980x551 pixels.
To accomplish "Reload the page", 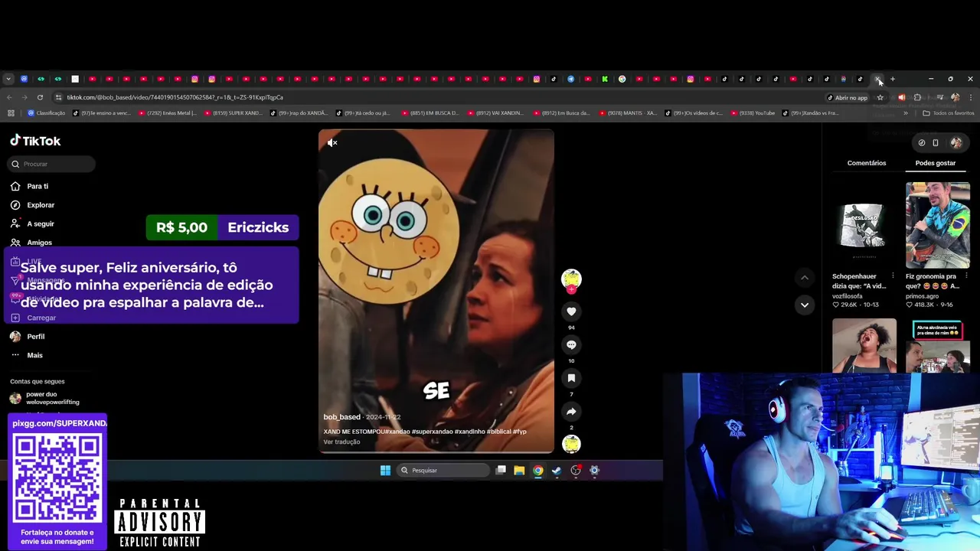I will (40, 97).
